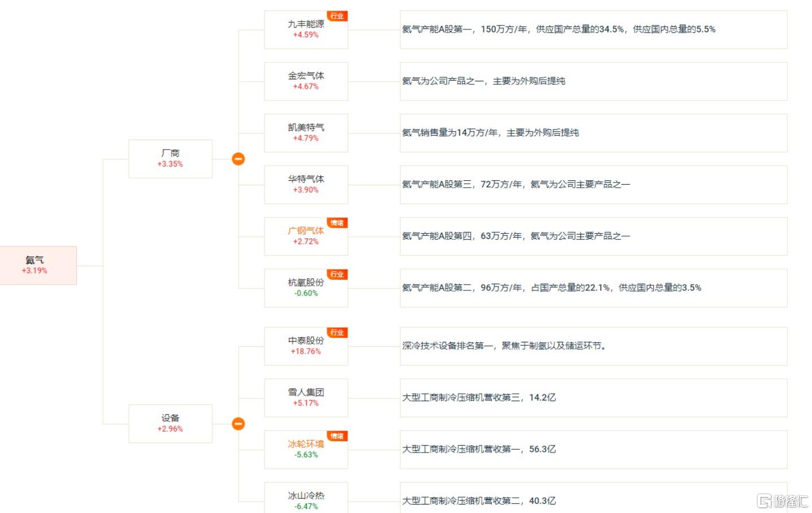
Task: Select description '深冷技术设备排名第一'
Action: click(593, 346)
